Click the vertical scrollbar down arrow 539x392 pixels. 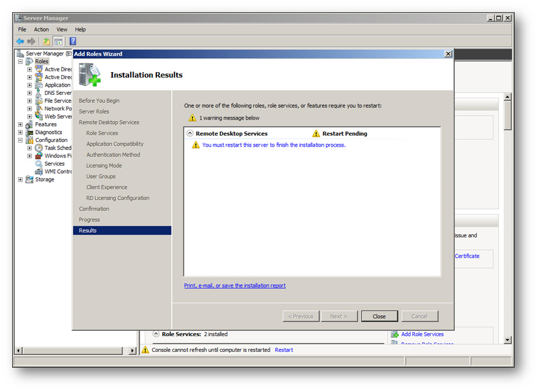508,340
